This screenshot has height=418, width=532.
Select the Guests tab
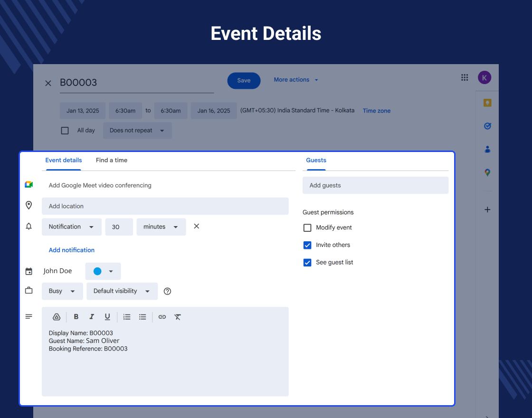click(316, 161)
